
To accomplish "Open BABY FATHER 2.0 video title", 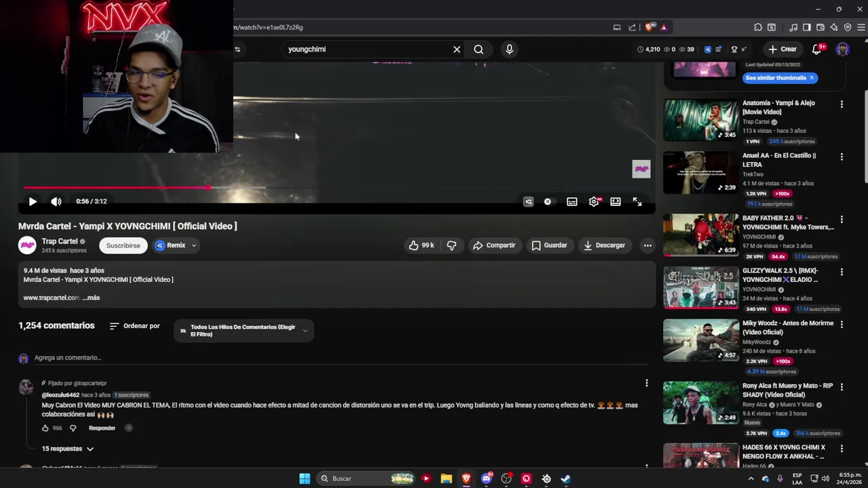I will click(x=788, y=223).
